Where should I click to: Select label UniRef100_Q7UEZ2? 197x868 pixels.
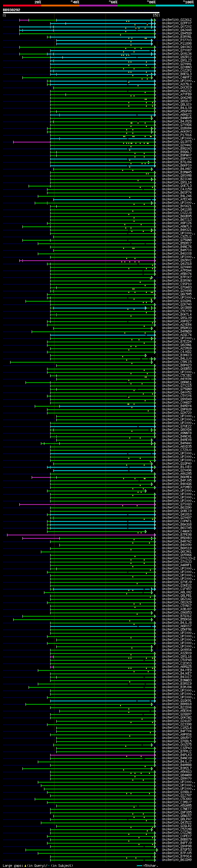pos(177,426)
